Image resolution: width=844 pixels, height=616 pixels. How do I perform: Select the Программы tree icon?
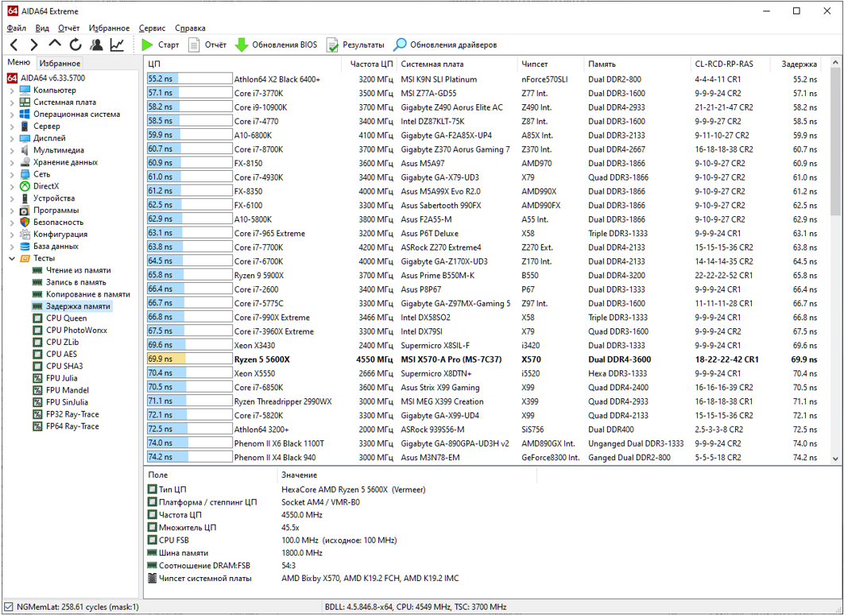point(25,210)
